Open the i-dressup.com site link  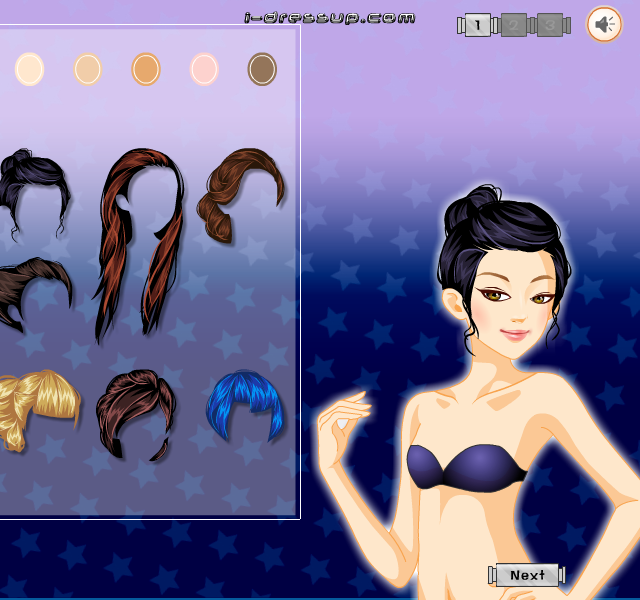(x=330, y=18)
